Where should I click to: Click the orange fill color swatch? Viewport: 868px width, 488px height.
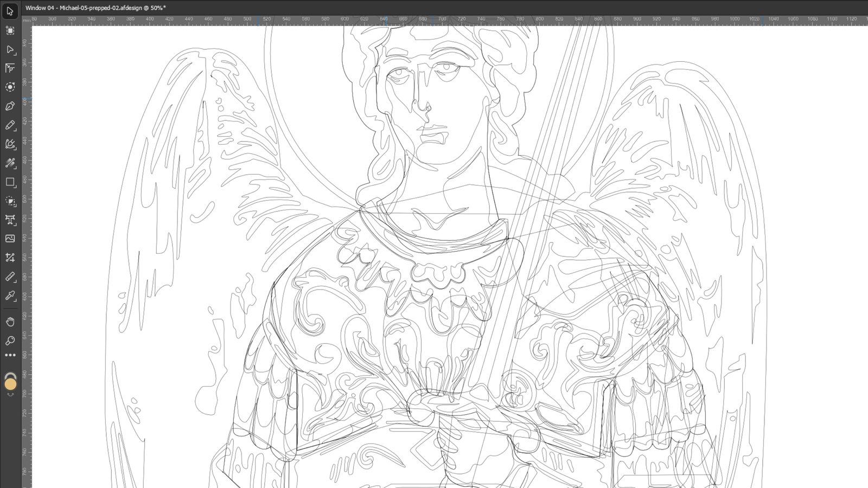point(10,384)
